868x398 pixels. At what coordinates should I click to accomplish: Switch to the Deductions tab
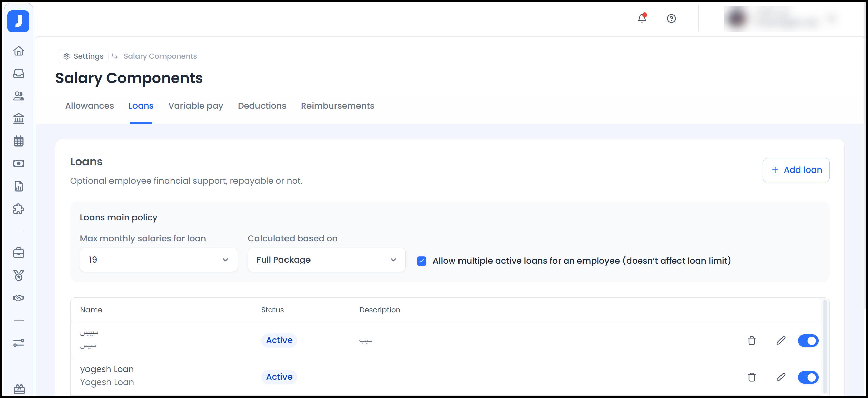[262, 106]
